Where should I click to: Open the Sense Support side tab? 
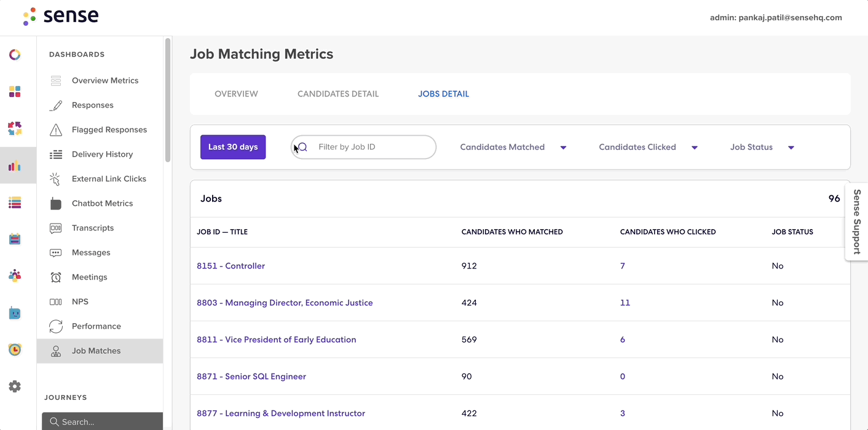pyautogui.click(x=857, y=222)
